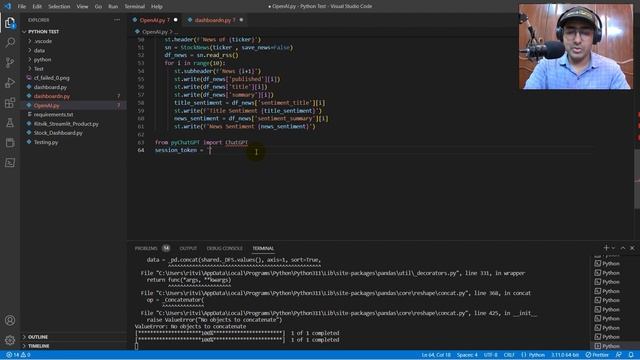Open the Selection menu

(x=59, y=7)
